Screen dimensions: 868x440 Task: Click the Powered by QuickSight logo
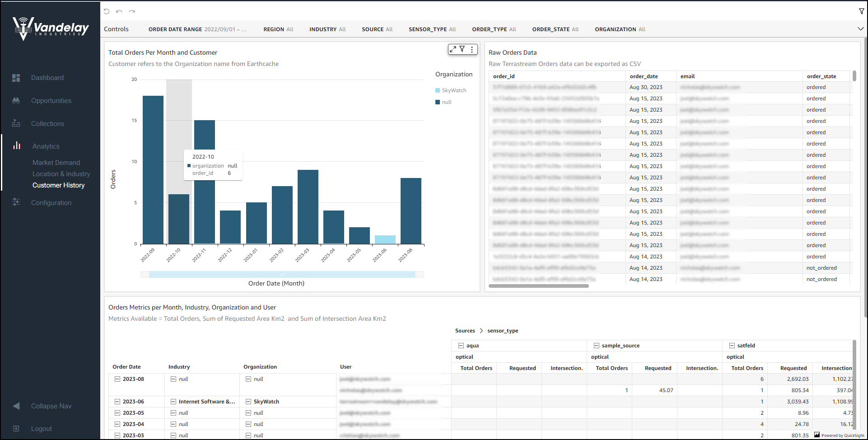point(839,435)
